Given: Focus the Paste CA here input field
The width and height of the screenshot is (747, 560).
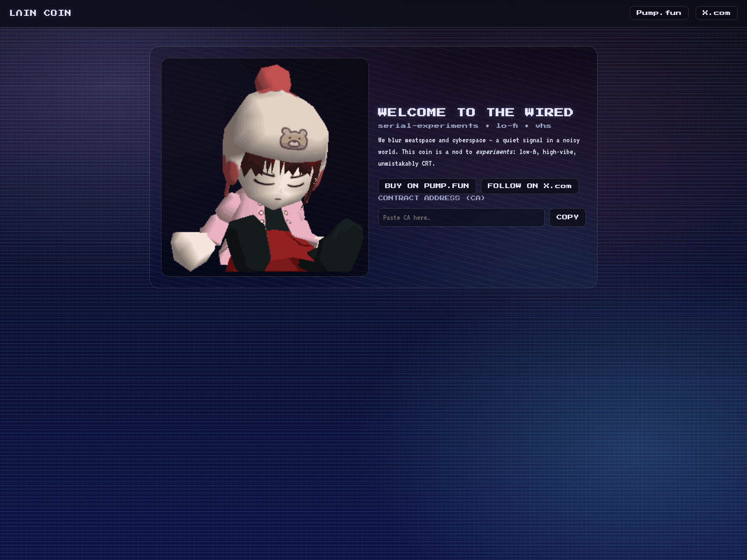Looking at the screenshot, I should tap(461, 217).
